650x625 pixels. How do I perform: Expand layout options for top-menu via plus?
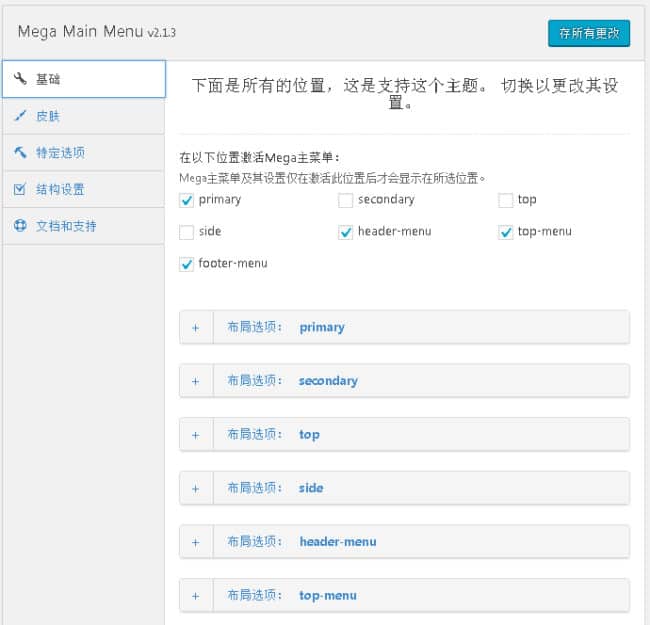coord(196,596)
